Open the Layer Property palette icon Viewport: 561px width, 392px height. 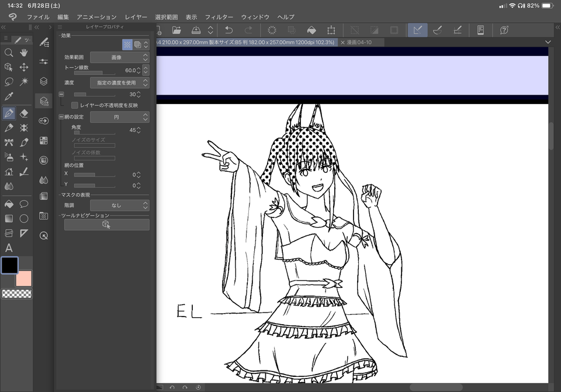[x=44, y=101]
